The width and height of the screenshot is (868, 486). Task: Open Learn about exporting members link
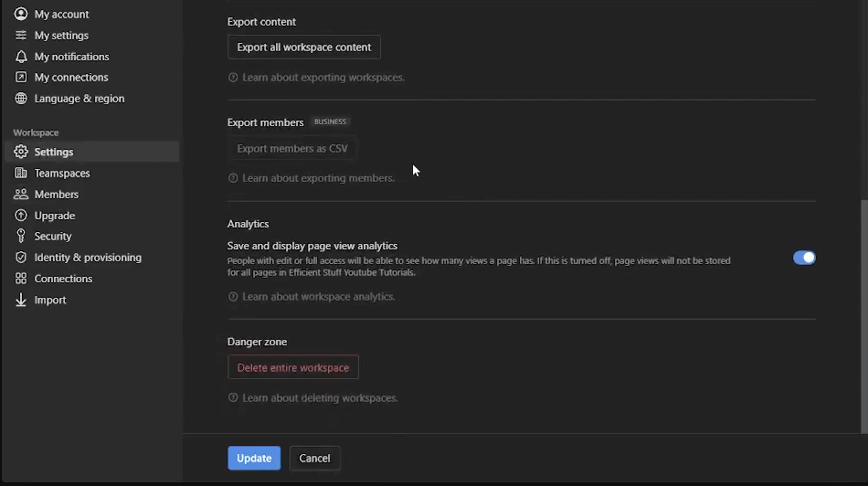pyautogui.click(x=318, y=178)
